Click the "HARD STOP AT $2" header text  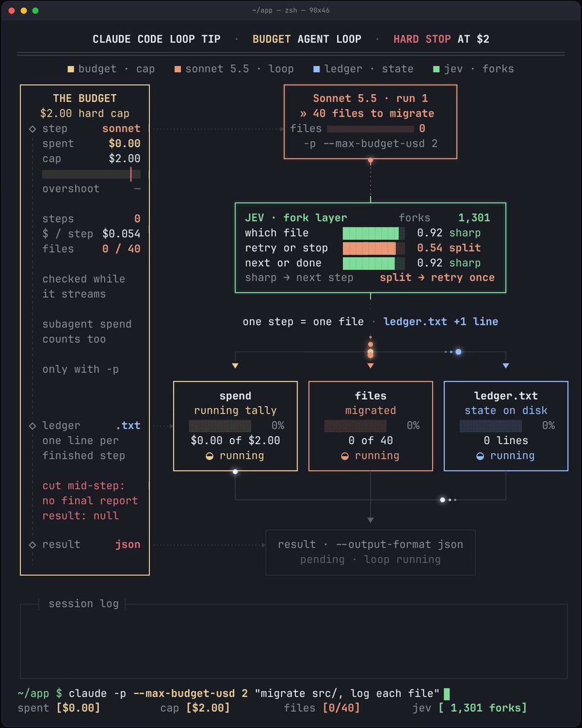[x=441, y=39]
